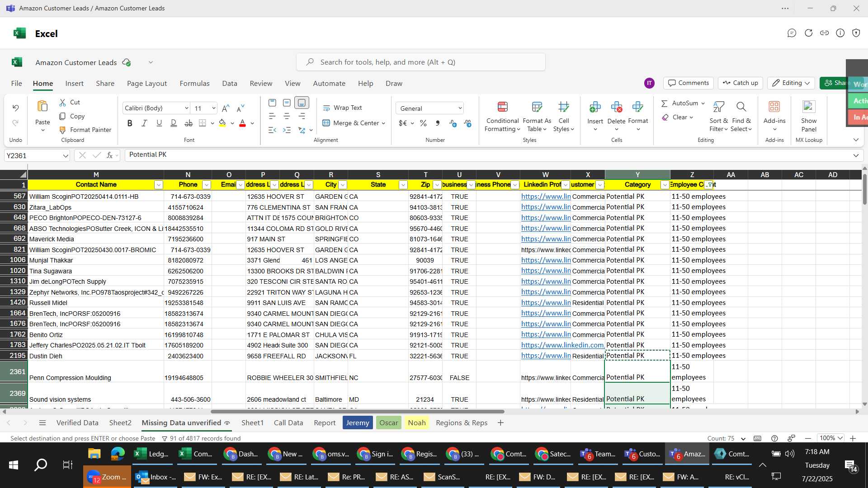Screen dimensions: 868x488
Task: Click zoom in plus on status bar
Action: (x=853, y=438)
